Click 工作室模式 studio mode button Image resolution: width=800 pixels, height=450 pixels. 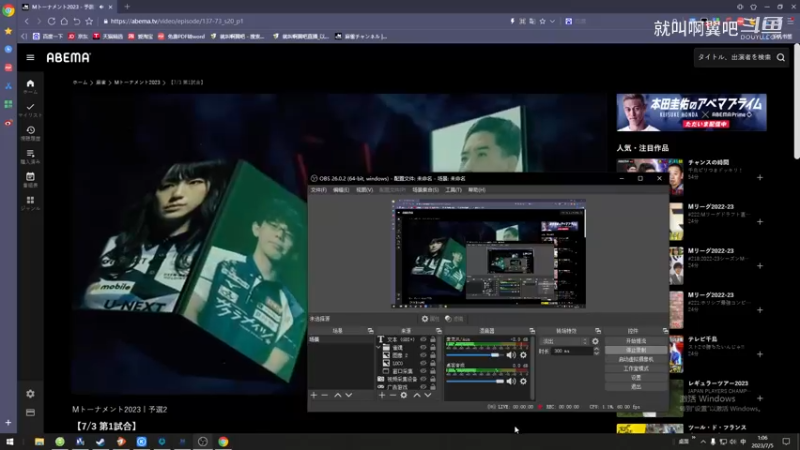[636, 368]
